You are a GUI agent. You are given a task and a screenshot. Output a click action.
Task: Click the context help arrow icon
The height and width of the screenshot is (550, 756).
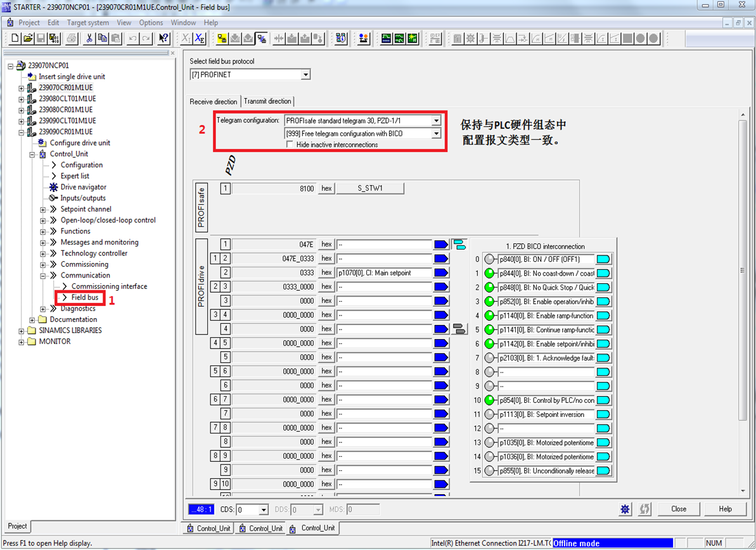163,39
